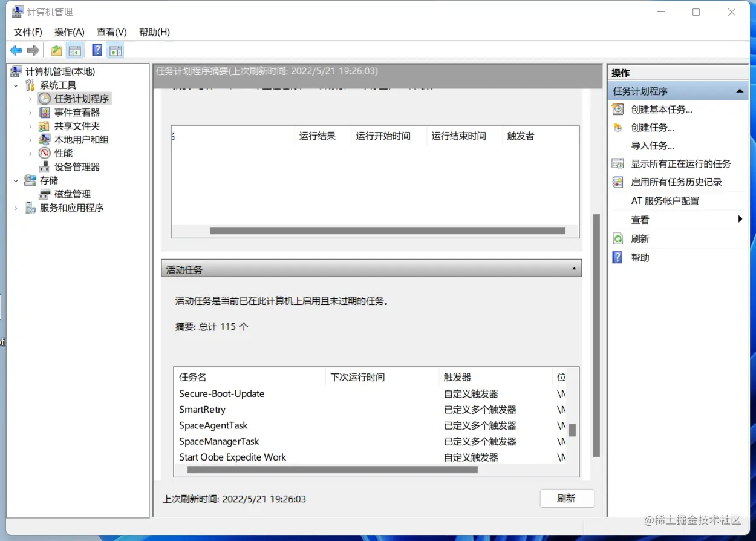
Task: Select the SpaceAgentTask row
Action: pos(370,425)
